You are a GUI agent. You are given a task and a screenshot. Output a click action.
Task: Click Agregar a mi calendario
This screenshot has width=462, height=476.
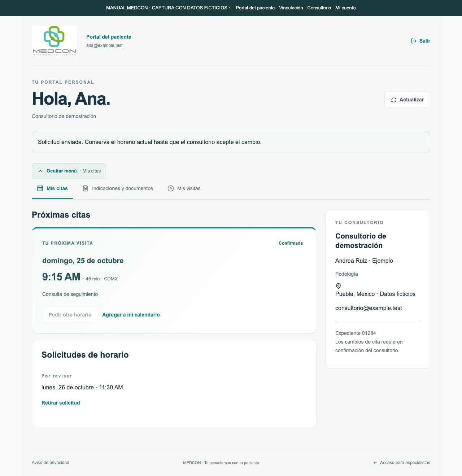tap(131, 315)
